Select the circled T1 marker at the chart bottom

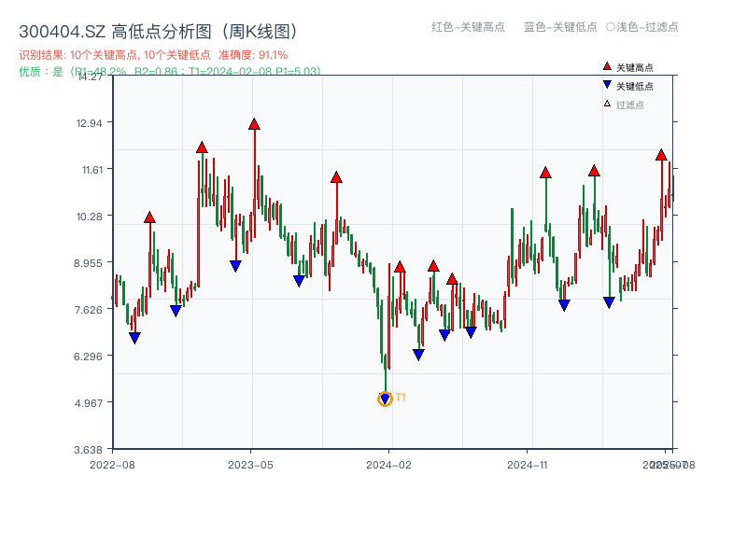(x=384, y=399)
